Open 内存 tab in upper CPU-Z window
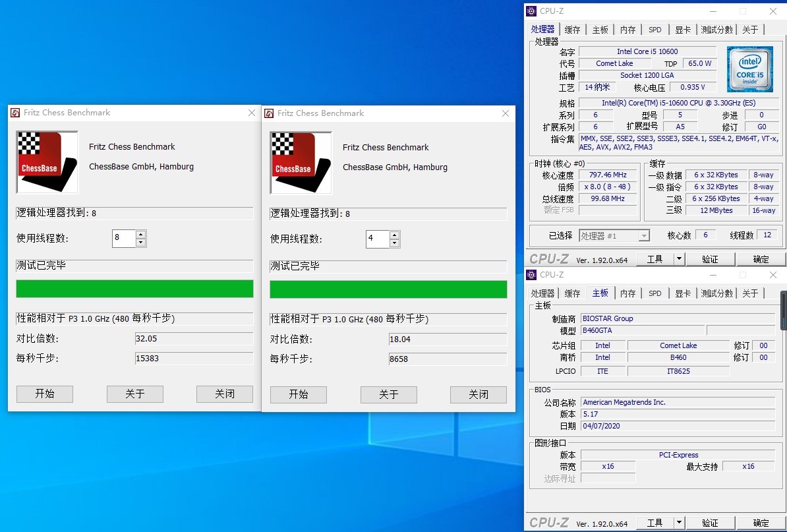787x532 pixels. pos(627,30)
